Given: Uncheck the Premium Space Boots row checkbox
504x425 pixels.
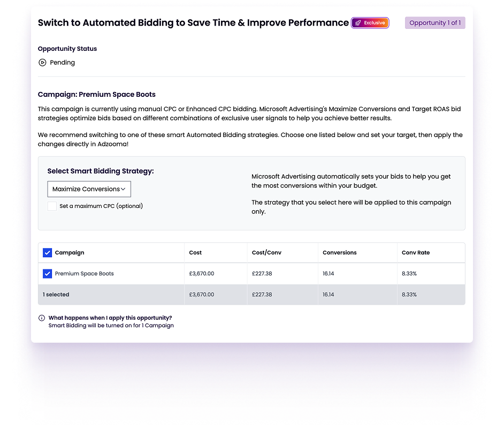Looking at the screenshot, I should [x=47, y=274].
